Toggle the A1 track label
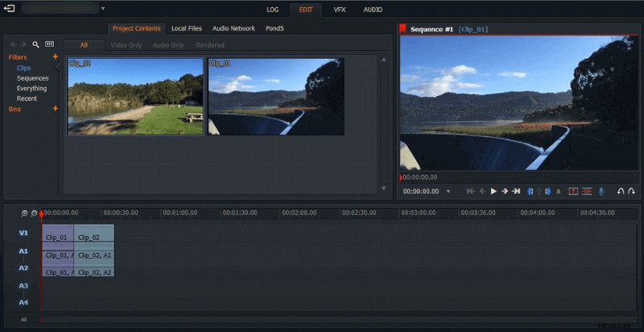This screenshot has height=332, width=644. (x=23, y=251)
